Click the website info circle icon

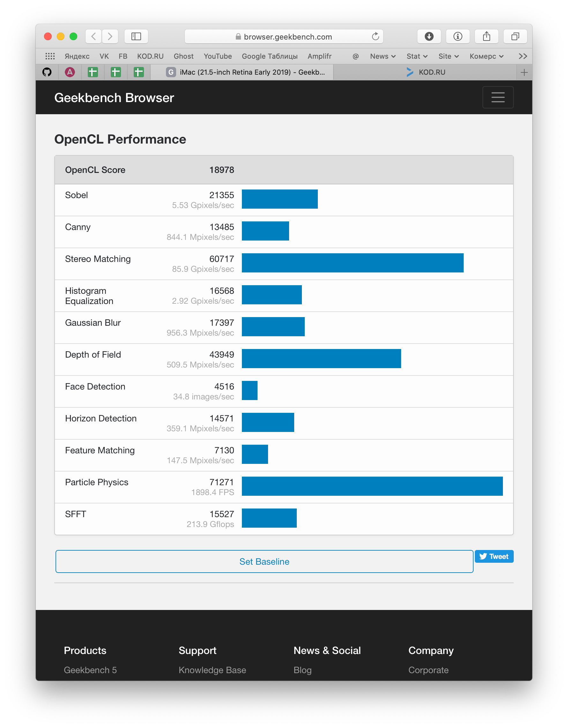pyautogui.click(x=458, y=36)
